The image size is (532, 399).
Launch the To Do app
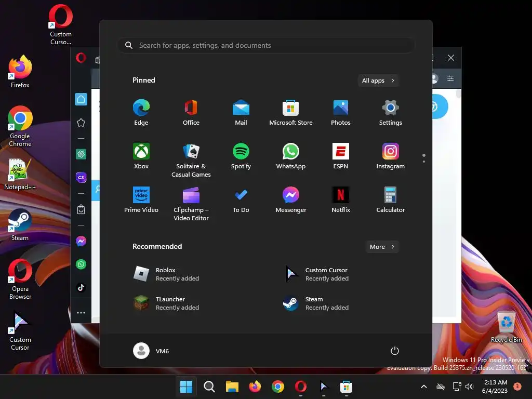coord(241,200)
